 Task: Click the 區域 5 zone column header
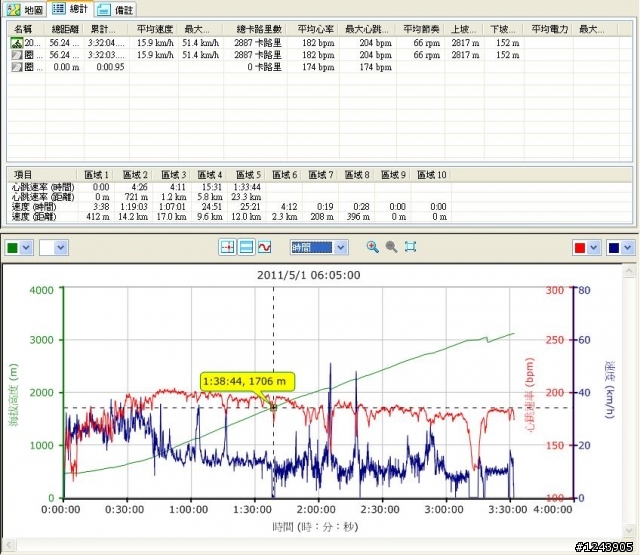[248, 175]
